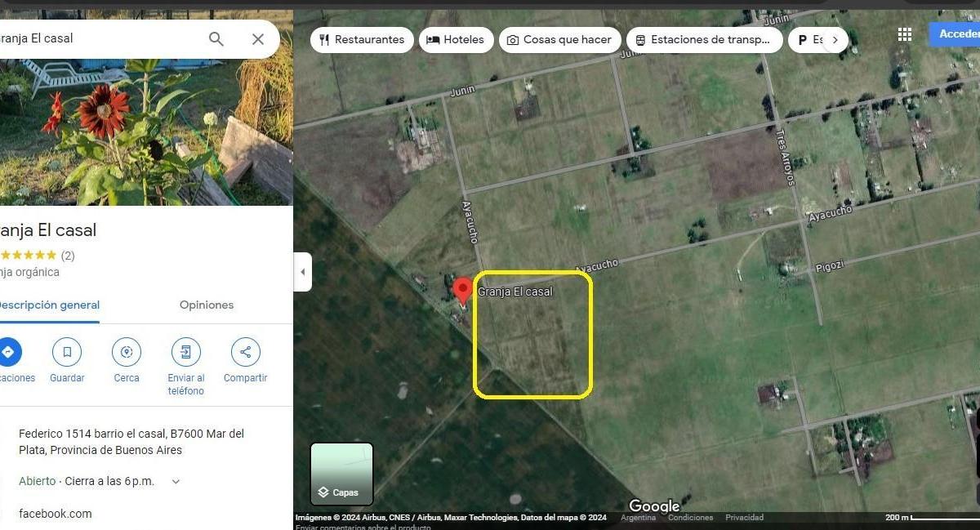
Task: Open the Google apps grid
Action: 905,34
